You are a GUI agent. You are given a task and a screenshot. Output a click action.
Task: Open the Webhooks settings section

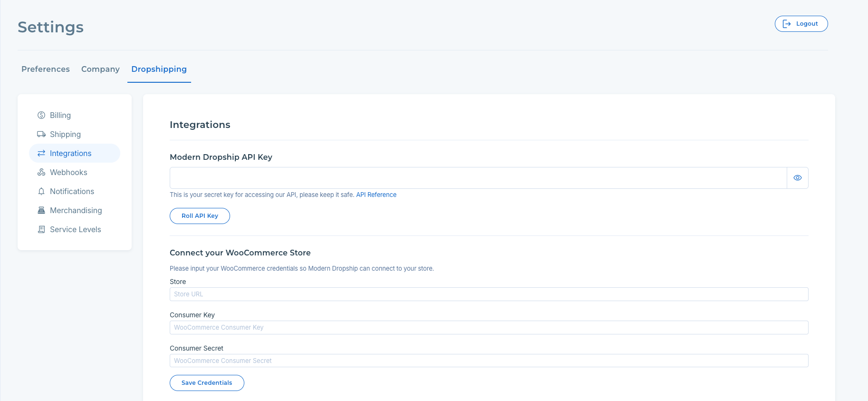pyautogui.click(x=75, y=172)
